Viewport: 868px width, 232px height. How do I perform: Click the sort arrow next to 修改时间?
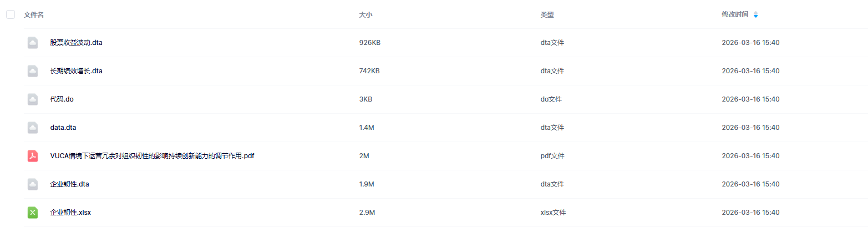[755, 15]
